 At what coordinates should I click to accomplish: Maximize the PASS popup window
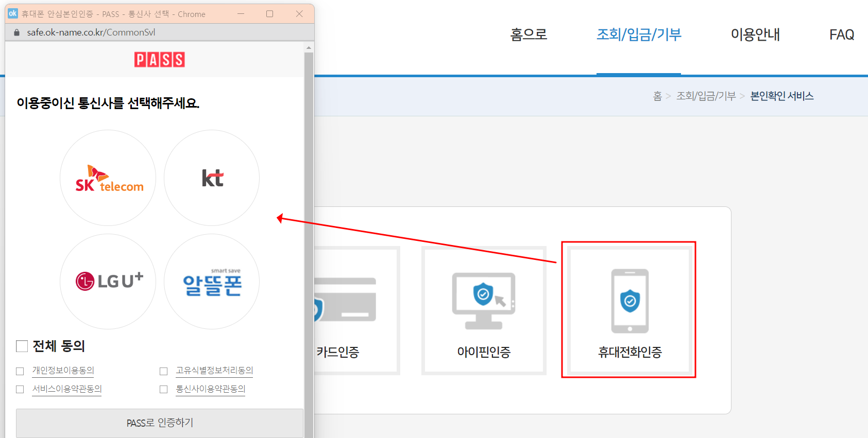269,14
